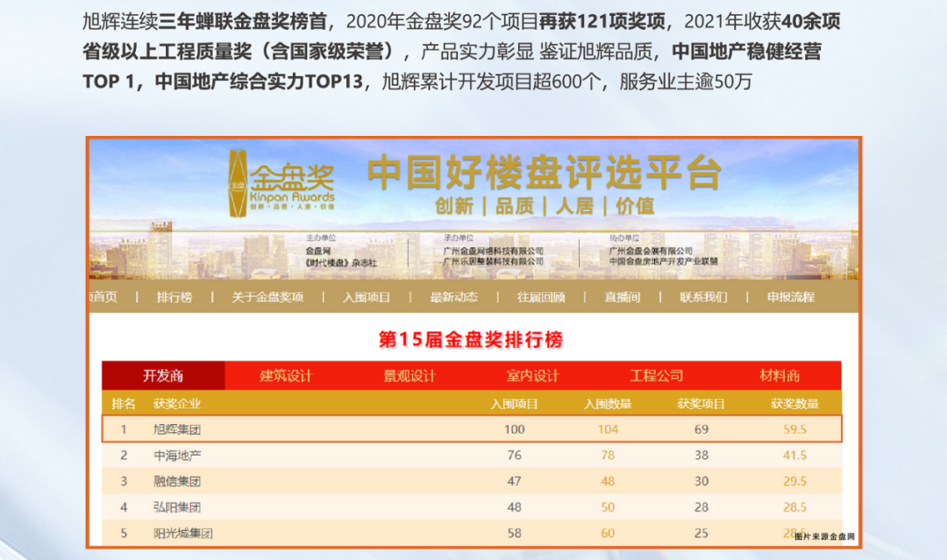Viewport: 947px width, 560px height.
Task: Open 关于金盘奖项 in the navigation bar
Action: point(267,297)
